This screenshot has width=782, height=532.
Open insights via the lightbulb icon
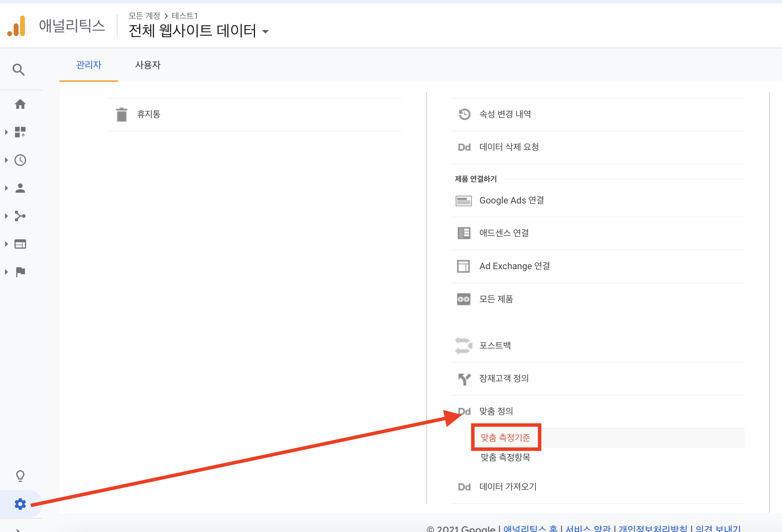(x=21, y=476)
